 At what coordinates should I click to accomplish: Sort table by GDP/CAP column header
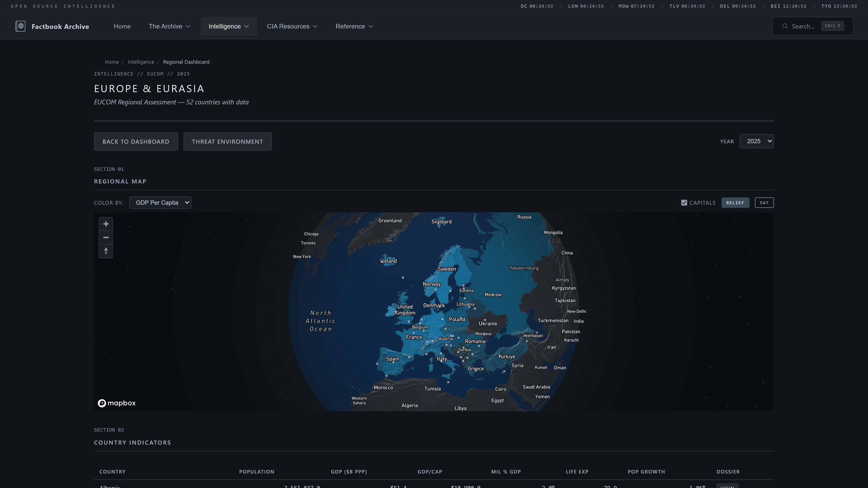[x=430, y=472]
